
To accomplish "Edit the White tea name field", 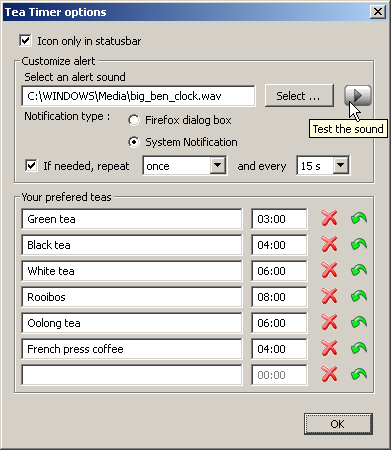I will click(x=132, y=271).
